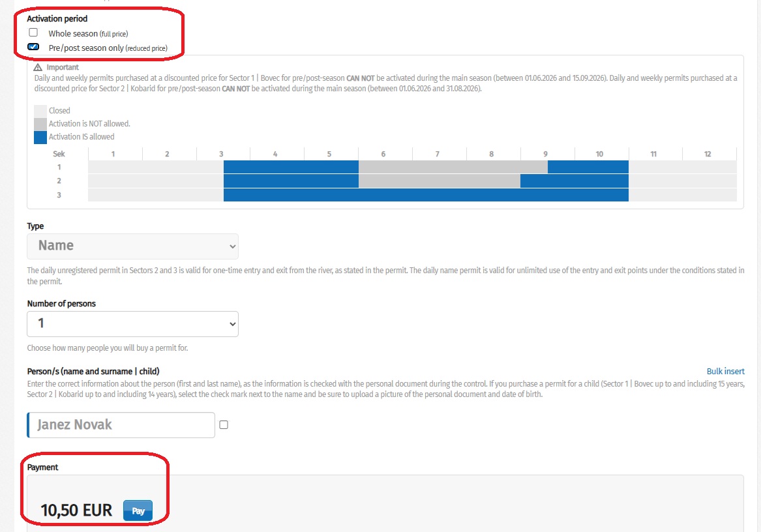
Task: Click month 10 header in calendar chart
Action: (x=599, y=154)
